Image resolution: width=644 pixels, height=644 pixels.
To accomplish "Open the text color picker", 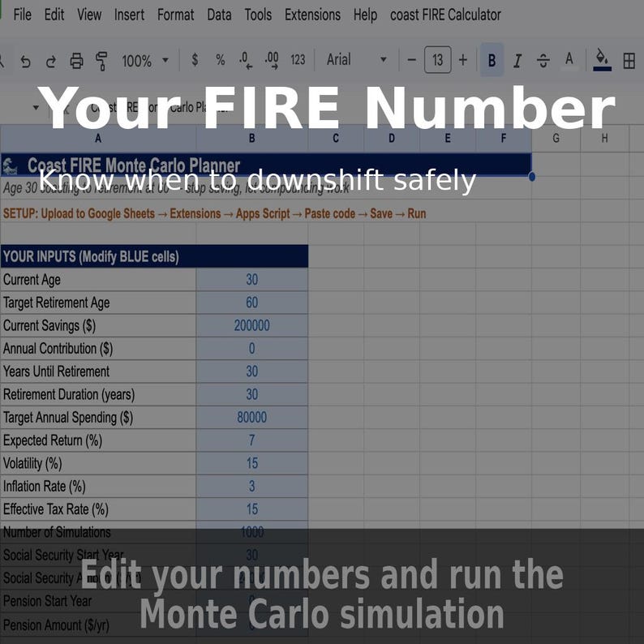I will (x=569, y=61).
